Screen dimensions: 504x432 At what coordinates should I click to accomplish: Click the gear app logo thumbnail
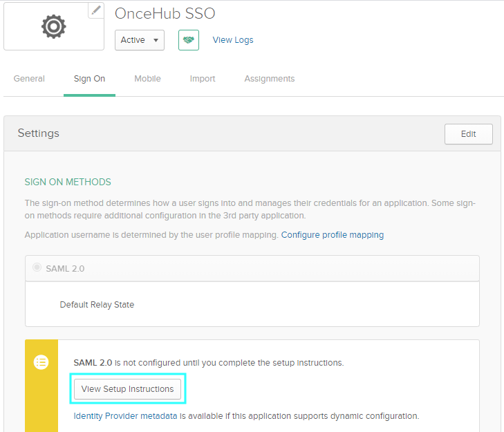54,26
